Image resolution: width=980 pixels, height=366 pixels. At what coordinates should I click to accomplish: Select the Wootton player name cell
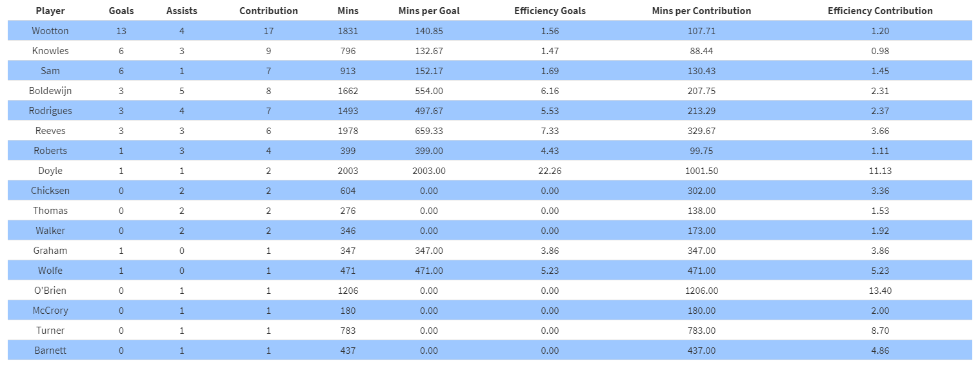tap(50, 31)
